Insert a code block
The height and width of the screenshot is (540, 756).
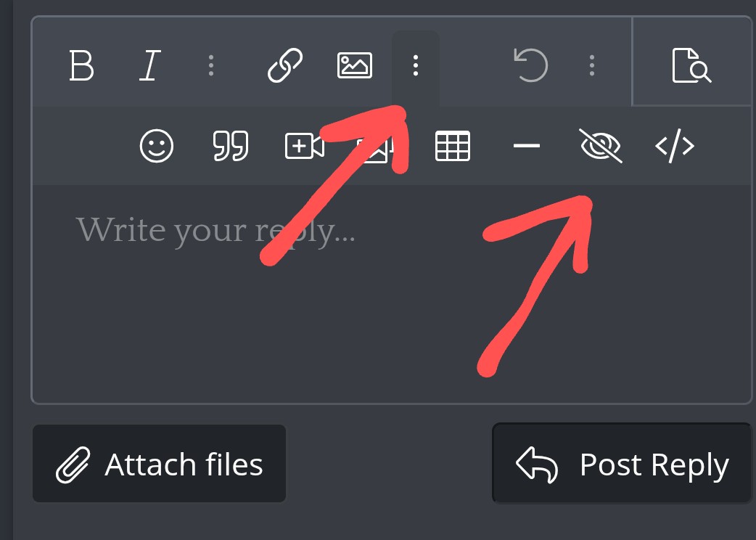[x=675, y=146]
